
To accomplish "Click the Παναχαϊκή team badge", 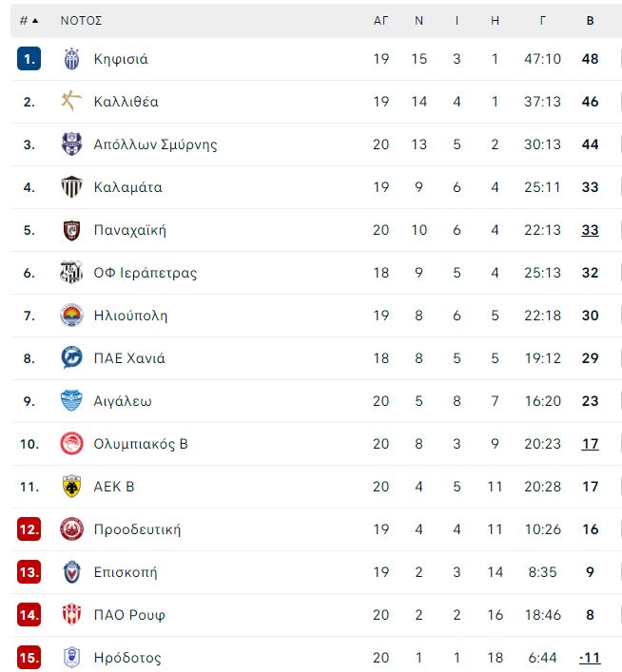I will click(x=71, y=230).
